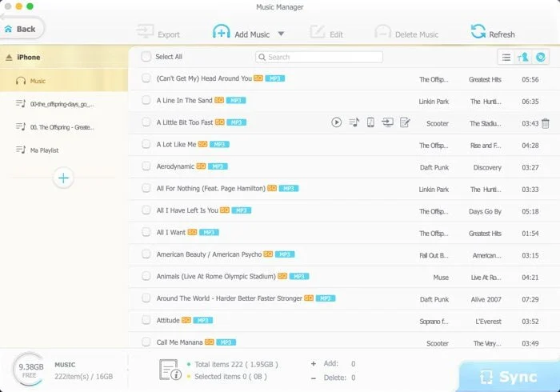Click Daft Punk artist for Aerodynamic
Viewport: 560px width, 392px height.
point(434,167)
